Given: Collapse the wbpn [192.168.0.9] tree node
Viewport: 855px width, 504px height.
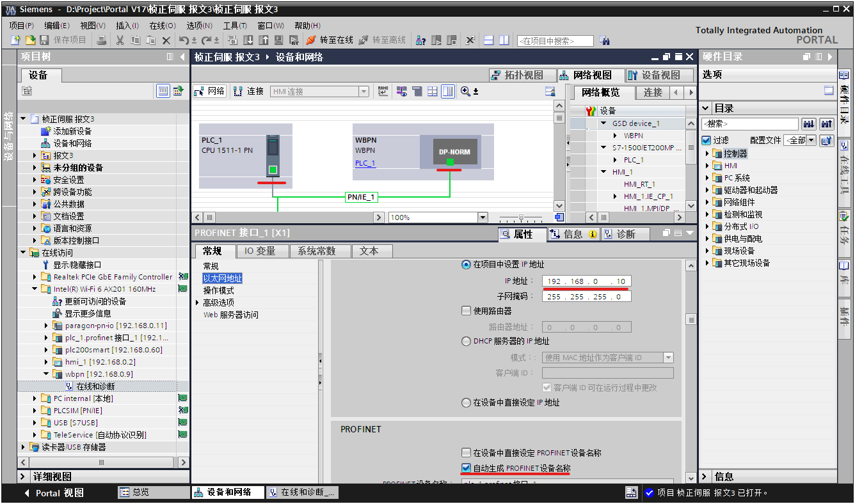Looking at the screenshot, I should click(47, 374).
